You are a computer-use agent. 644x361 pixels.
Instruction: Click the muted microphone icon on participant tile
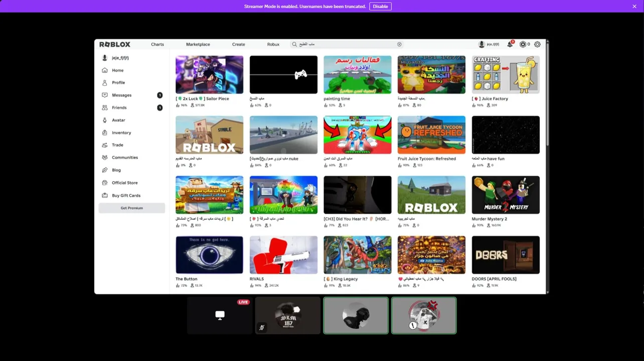262,327
